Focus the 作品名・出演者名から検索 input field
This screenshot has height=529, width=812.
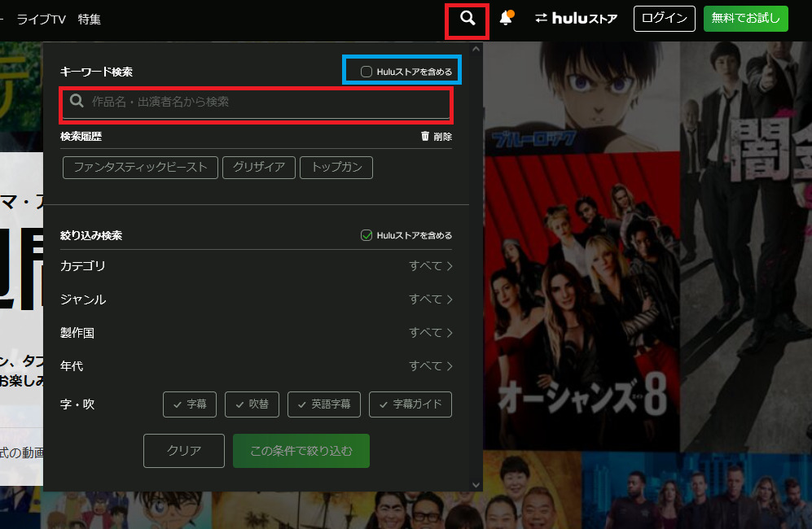[257, 102]
